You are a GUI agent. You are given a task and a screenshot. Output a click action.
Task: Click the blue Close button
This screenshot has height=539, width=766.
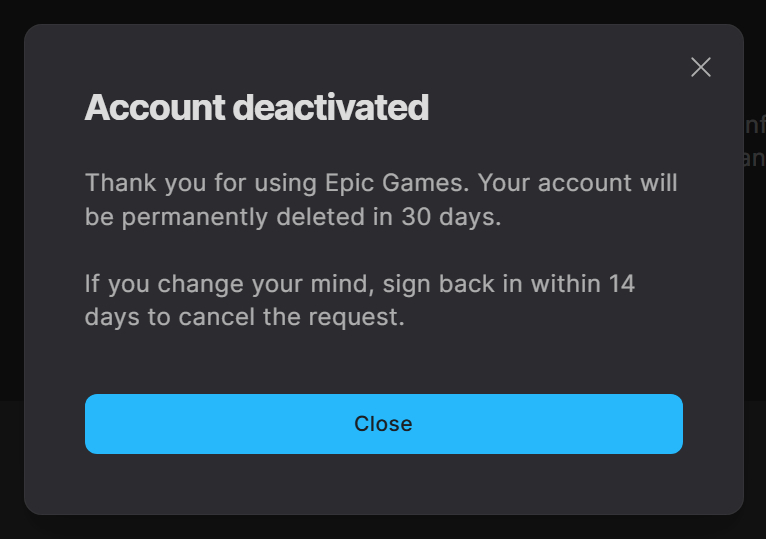click(383, 424)
